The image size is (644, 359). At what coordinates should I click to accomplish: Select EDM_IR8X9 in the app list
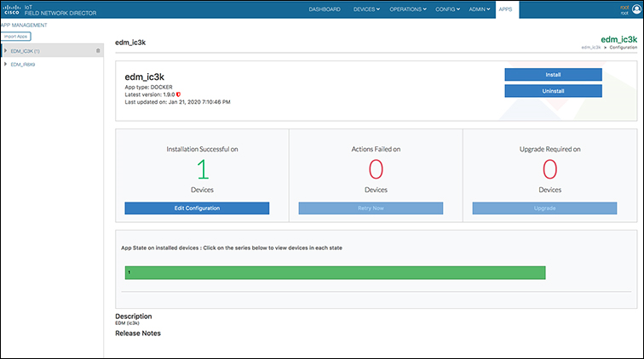tap(23, 65)
